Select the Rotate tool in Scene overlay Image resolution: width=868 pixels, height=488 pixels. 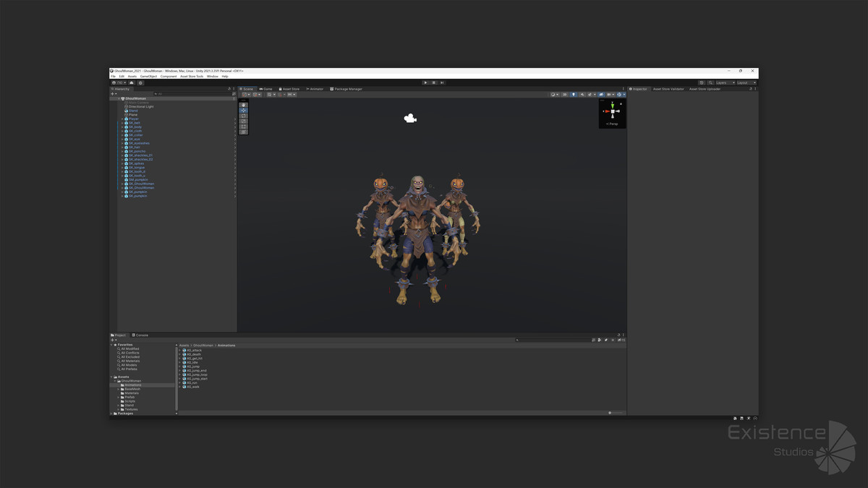point(244,116)
